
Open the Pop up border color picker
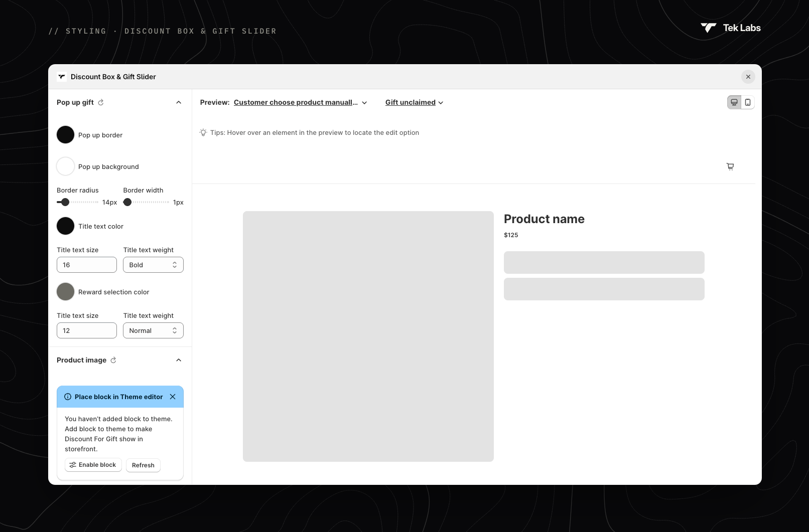click(65, 135)
